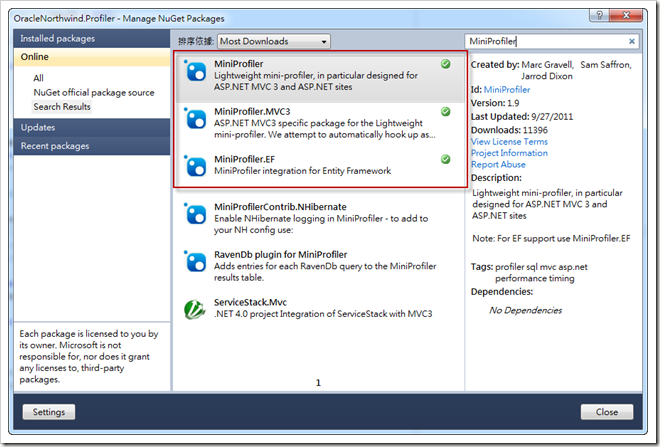Click Last Updated: 9/27/2011 text
This screenshot has width=660, height=447.
[522, 117]
